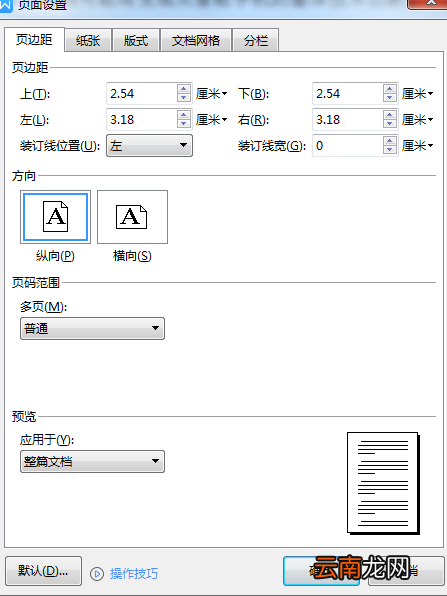The width and height of the screenshot is (447, 596).
Task: Switch to the 纸张 tab
Action: pos(88,40)
